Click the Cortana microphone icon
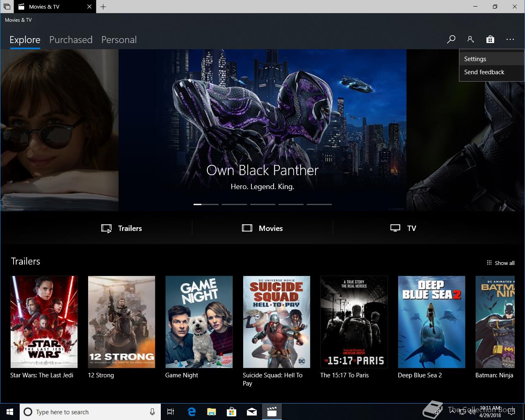525x420 pixels. click(152, 412)
